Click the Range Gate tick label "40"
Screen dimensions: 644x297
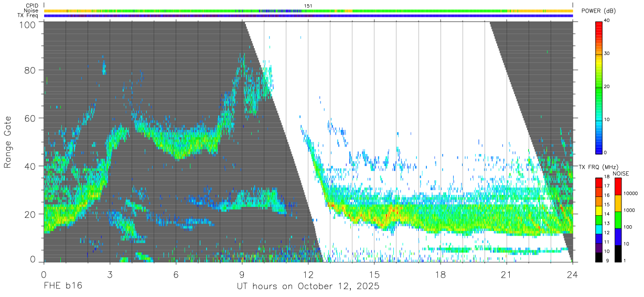pyautogui.click(x=31, y=166)
